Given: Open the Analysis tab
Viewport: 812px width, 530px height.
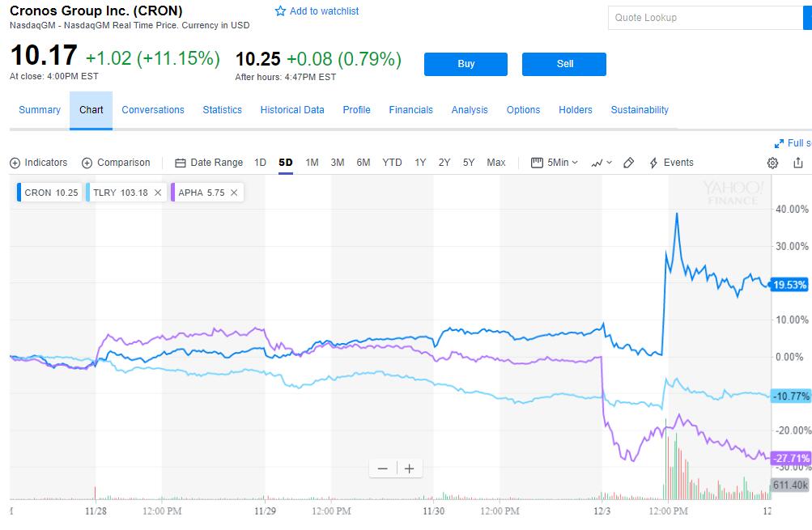Looking at the screenshot, I should pyautogui.click(x=470, y=110).
